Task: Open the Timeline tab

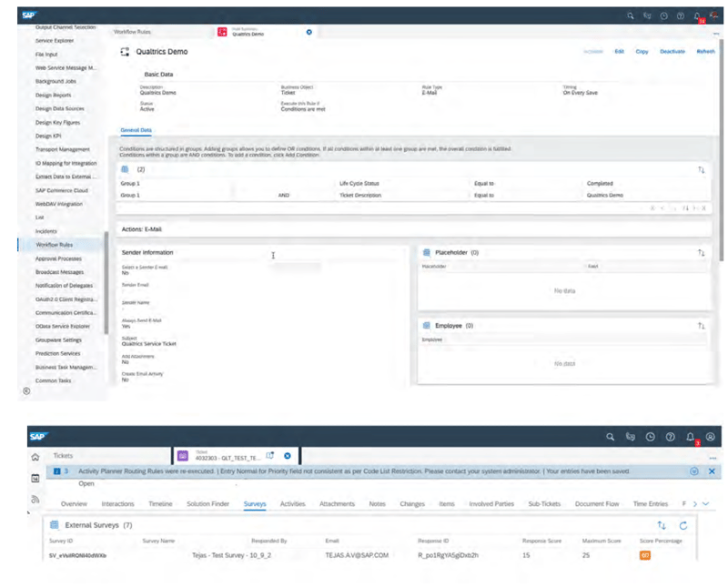Action: coord(160,504)
